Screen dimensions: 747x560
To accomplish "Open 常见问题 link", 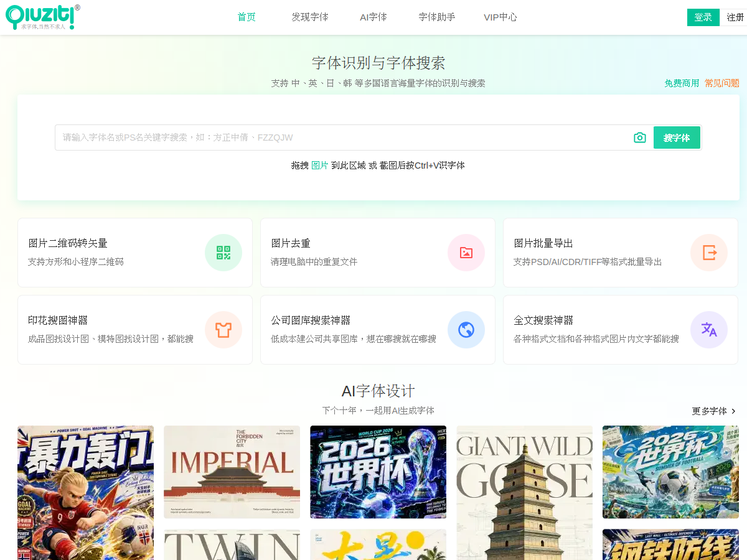I will coord(722,83).
